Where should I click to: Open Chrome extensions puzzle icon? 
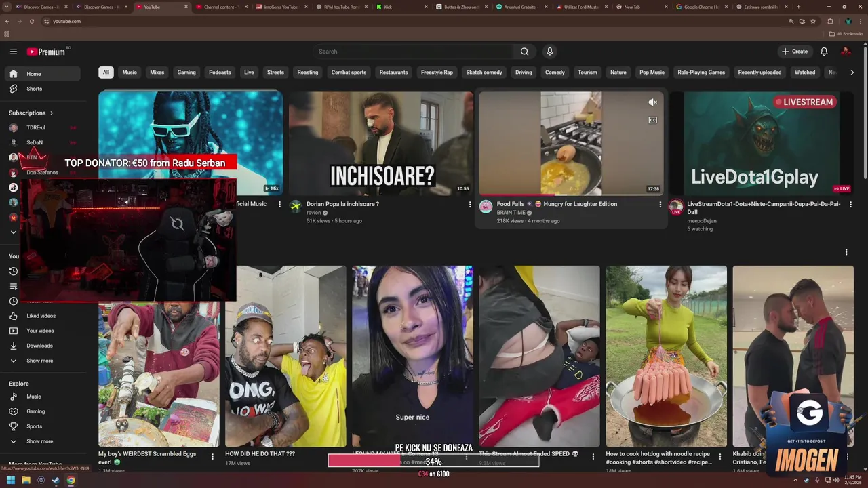(830, 21)
